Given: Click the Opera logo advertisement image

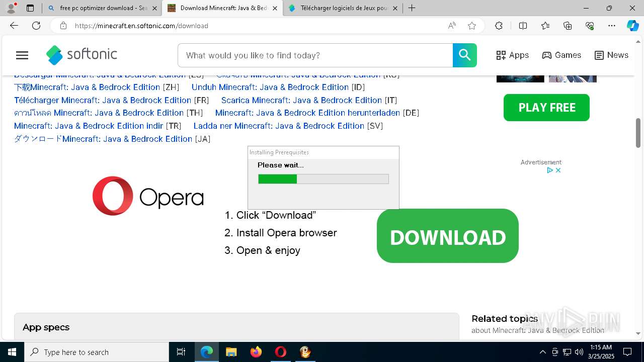Looking at the screenshot, I should click(x=148, y=196).
